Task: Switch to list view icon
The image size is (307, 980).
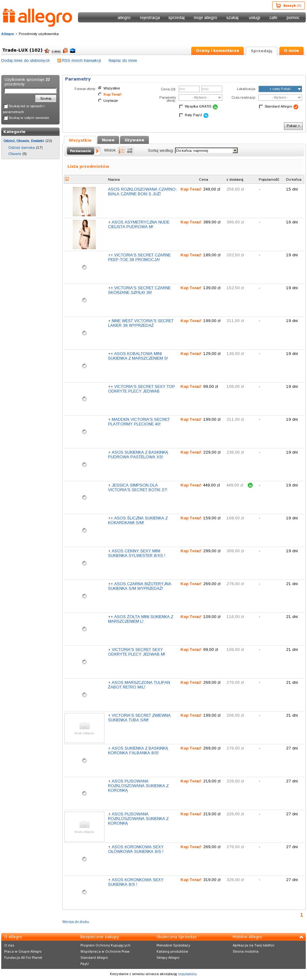Action: pyautogui.click(x=122, y=151)
